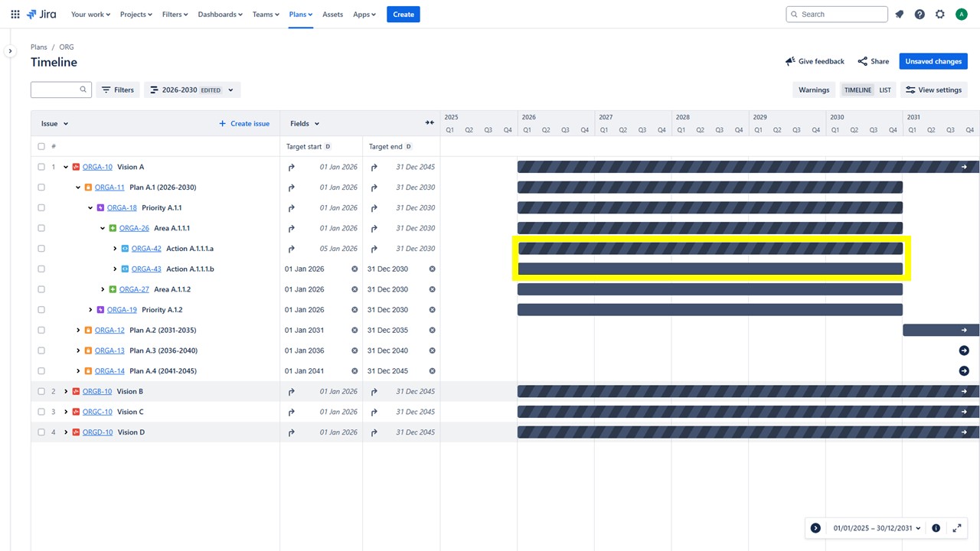This screenshot has width=980, height=551.
Task: Check the box for ORGA-42 row
Action: [41, 249]
